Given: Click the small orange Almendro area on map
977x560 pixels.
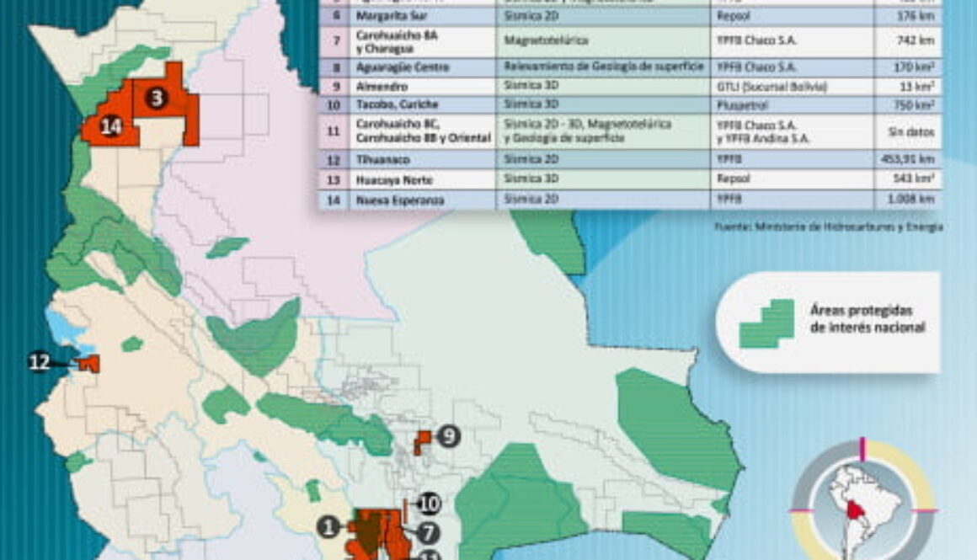Looking at the screenshot, I should coord(423,441).
